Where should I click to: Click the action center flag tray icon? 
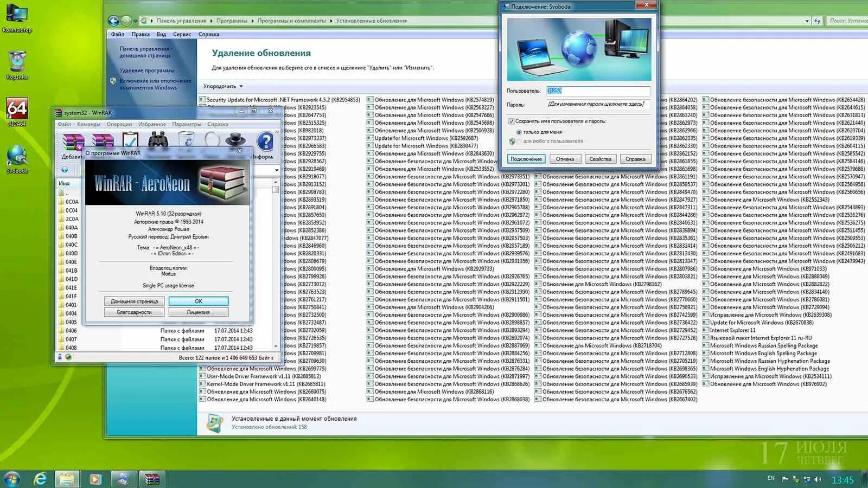[784, 479]
